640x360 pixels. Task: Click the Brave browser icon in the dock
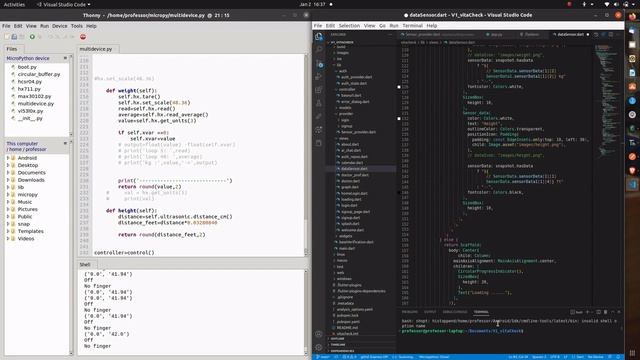click(x=632, y=170)
